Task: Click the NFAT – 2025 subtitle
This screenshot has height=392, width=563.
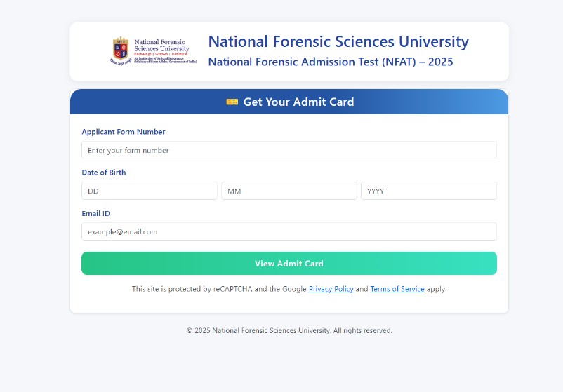Action: point(331,62)
